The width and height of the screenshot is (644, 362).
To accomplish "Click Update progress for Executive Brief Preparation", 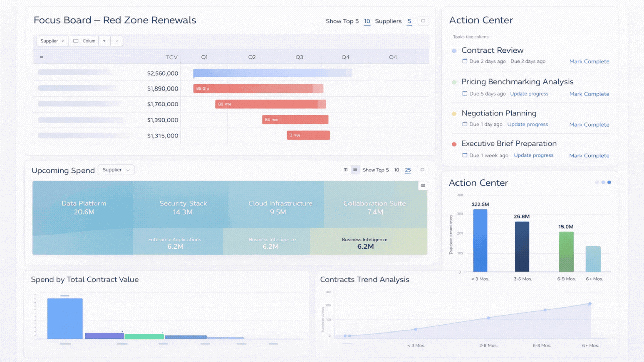I will pos(534,155).
